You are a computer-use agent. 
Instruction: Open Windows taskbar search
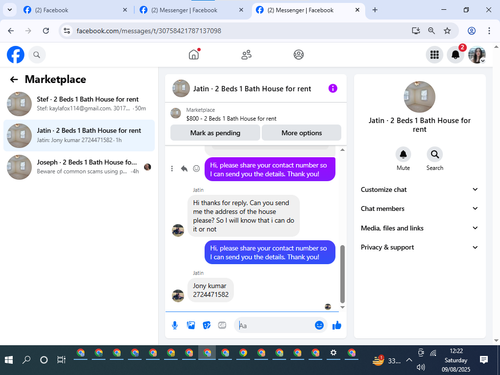26,360
